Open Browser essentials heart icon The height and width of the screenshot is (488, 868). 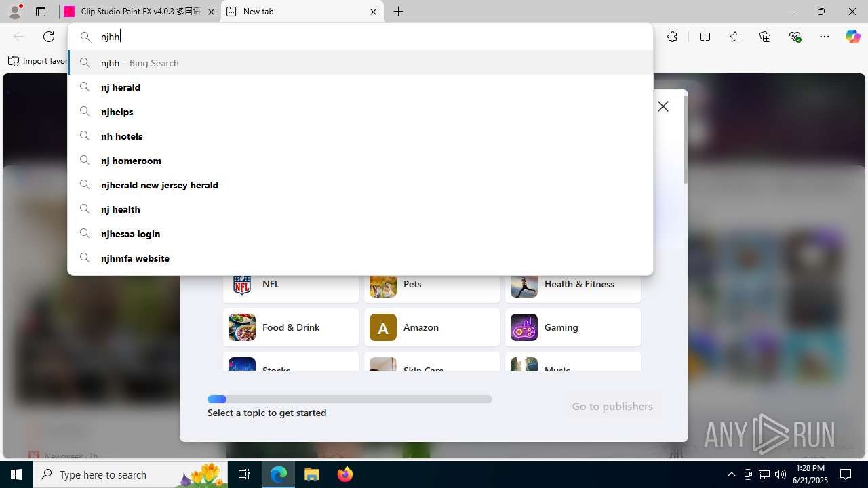click(795, 37)
